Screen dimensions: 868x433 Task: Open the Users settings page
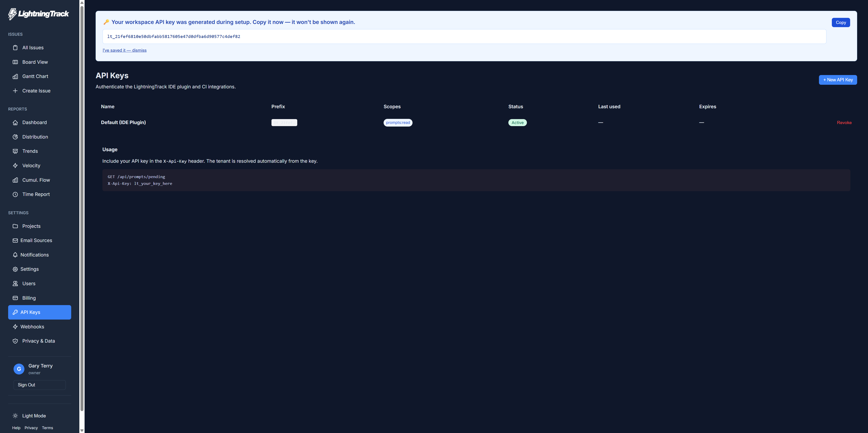[29, 283]
